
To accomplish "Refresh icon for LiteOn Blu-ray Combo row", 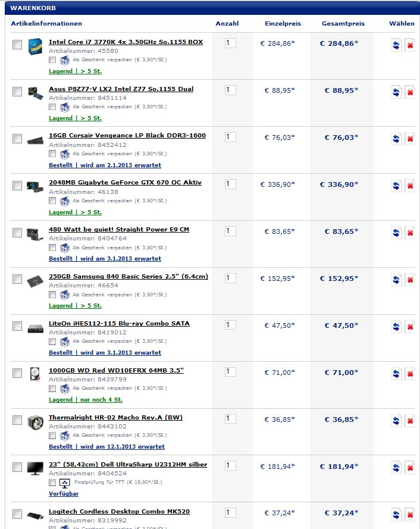I will pyautogui.click(x=396, y=327).
